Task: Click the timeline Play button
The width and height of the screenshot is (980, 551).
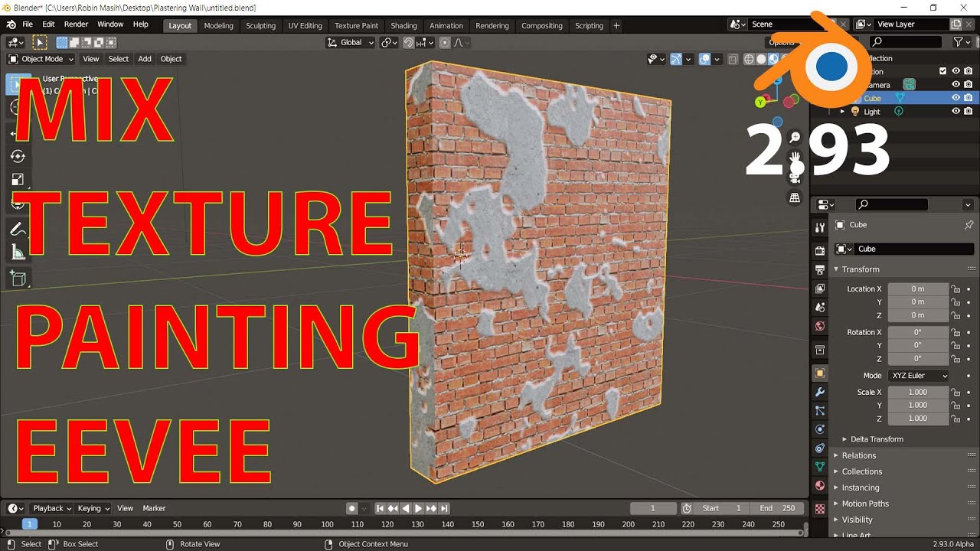Action: point(418,508)
